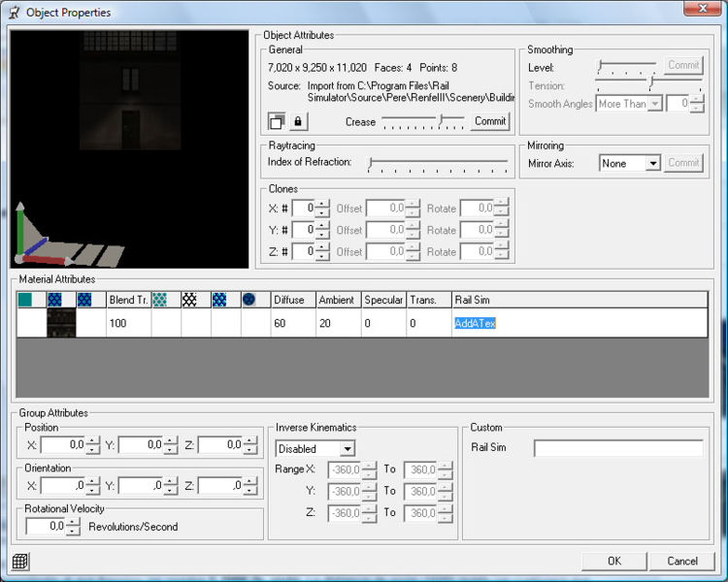Click the dark blue sphere column header
The image size is (728, 582).
[248, 300]
